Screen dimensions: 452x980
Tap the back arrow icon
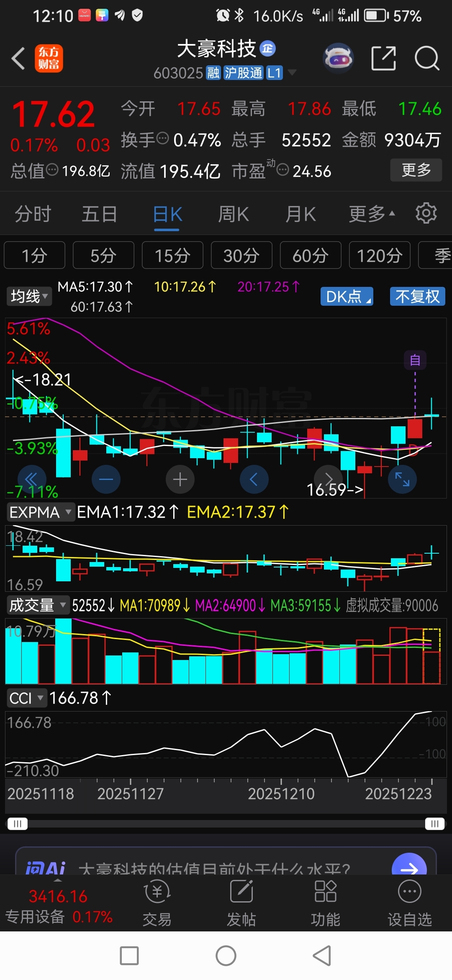18,58
